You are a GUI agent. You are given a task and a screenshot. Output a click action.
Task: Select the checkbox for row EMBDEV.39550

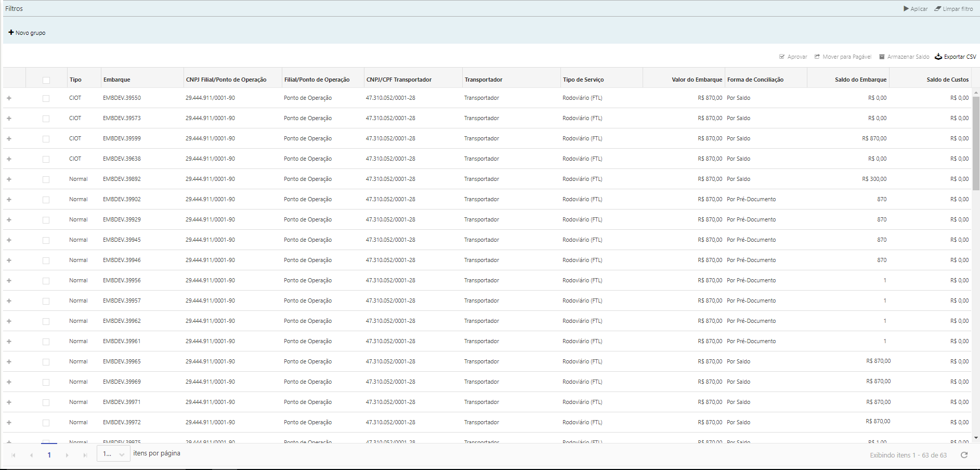tap(46, 98)
